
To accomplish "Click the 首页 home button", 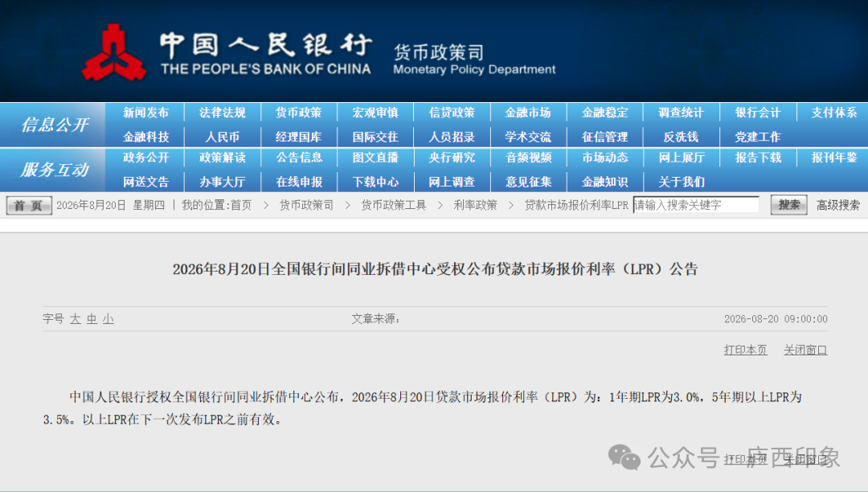I will pos(29,205).
